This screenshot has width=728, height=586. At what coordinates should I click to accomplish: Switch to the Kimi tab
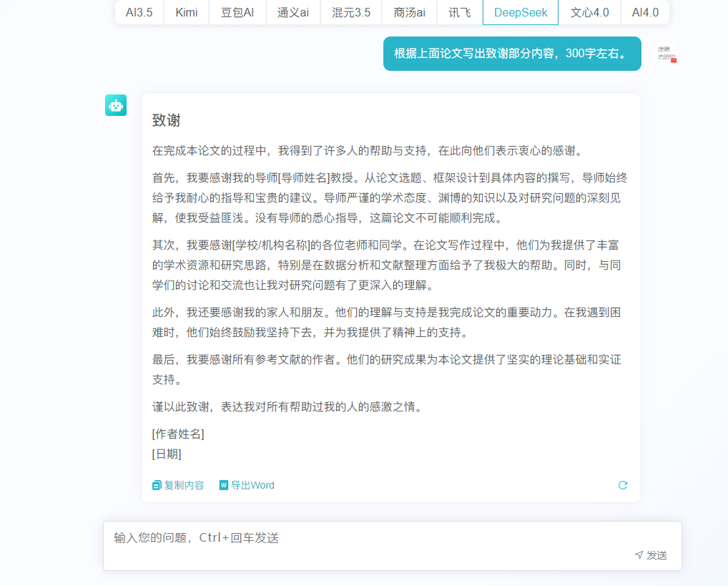pos(186,12)
